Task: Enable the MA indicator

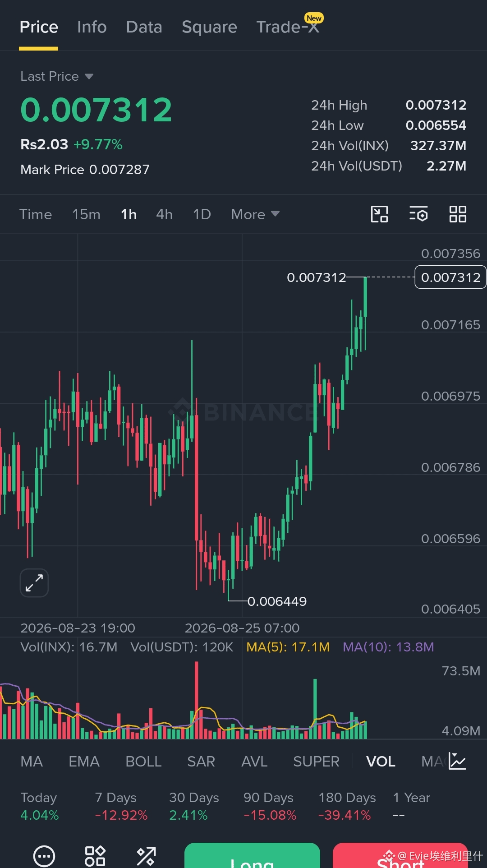Action: pos(32,762)
